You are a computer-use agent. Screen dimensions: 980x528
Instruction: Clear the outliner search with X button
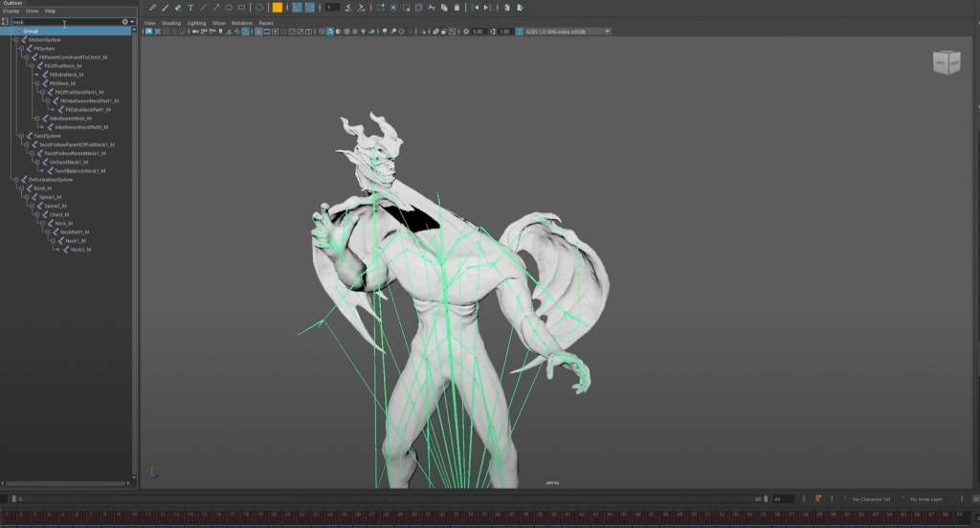[125, 22]
